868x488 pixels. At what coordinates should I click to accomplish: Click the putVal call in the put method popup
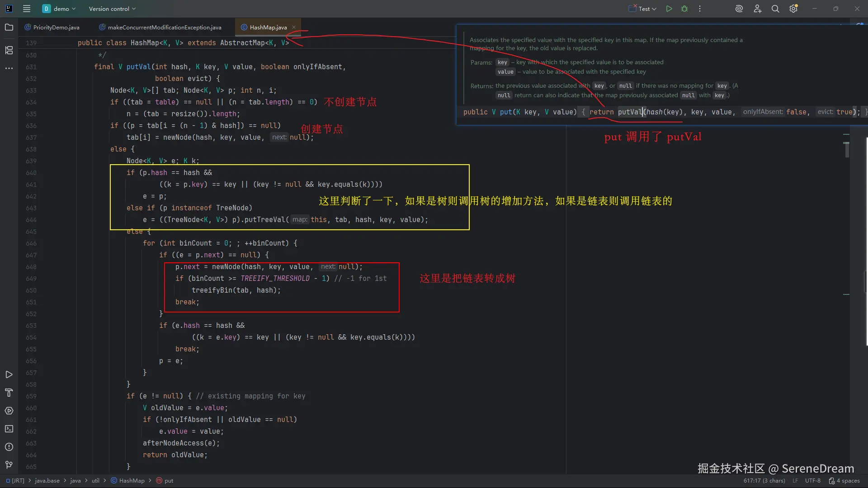tap(630, 112)
